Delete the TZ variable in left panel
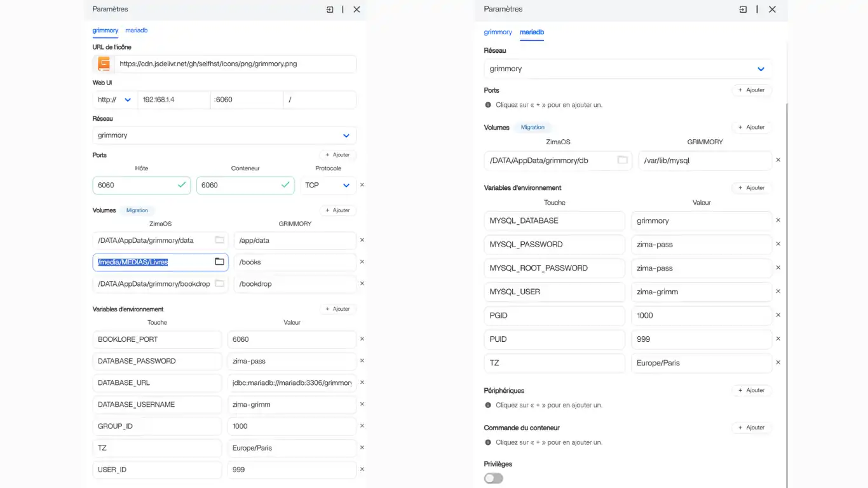The height and width of the screenshot is (488, 868). pos(362,447)
